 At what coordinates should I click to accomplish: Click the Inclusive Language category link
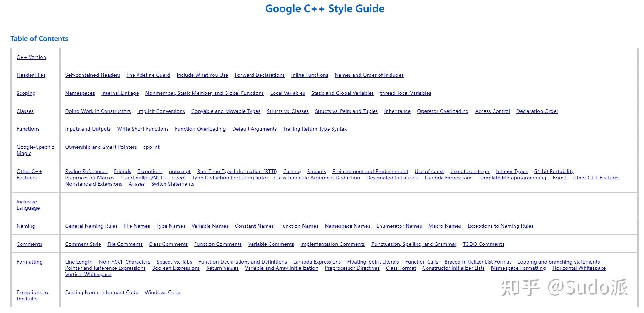pos(27,205)
